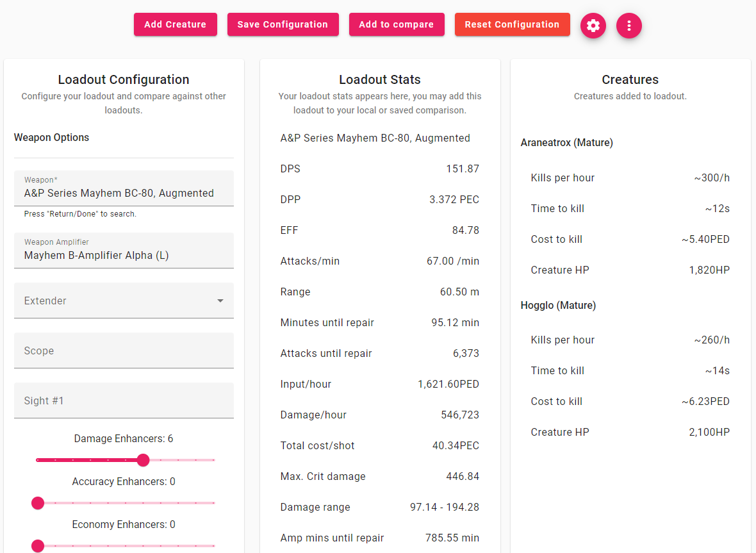This screenshot has width=756, height=553.
Task: Click the Loadout Configuration title
Action: (x=124, y=79)
